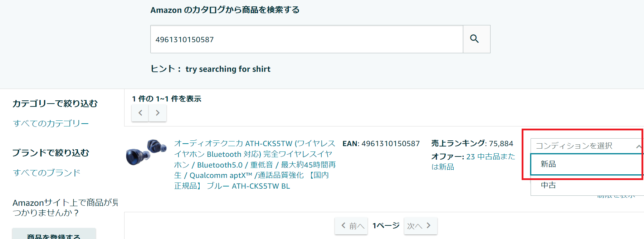Click the previous results arrow below result count
Screen dimensions: 644x239
point(140,113)
